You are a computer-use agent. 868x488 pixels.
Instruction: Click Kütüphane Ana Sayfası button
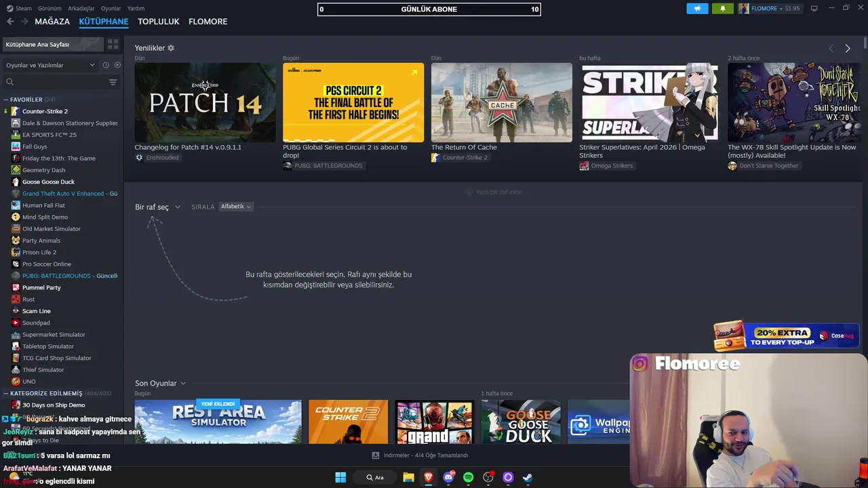(x=53, y=44)
